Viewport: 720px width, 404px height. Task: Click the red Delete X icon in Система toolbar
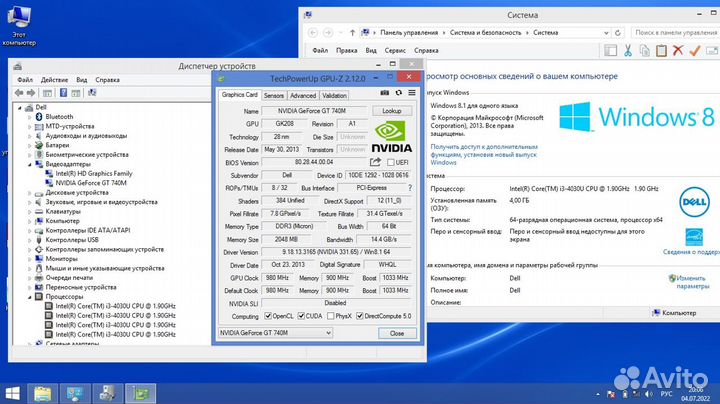pyautogui.click(x=678, y=50)
